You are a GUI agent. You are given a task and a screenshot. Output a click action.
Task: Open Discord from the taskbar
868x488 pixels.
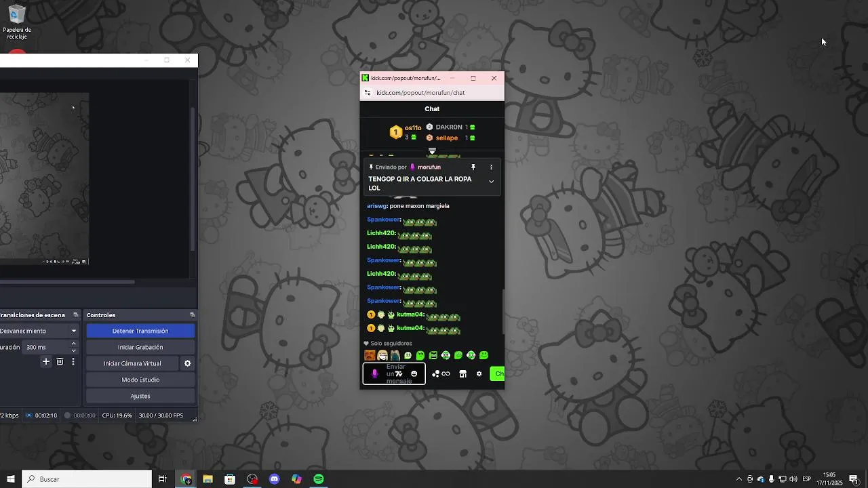click(275, 479)
